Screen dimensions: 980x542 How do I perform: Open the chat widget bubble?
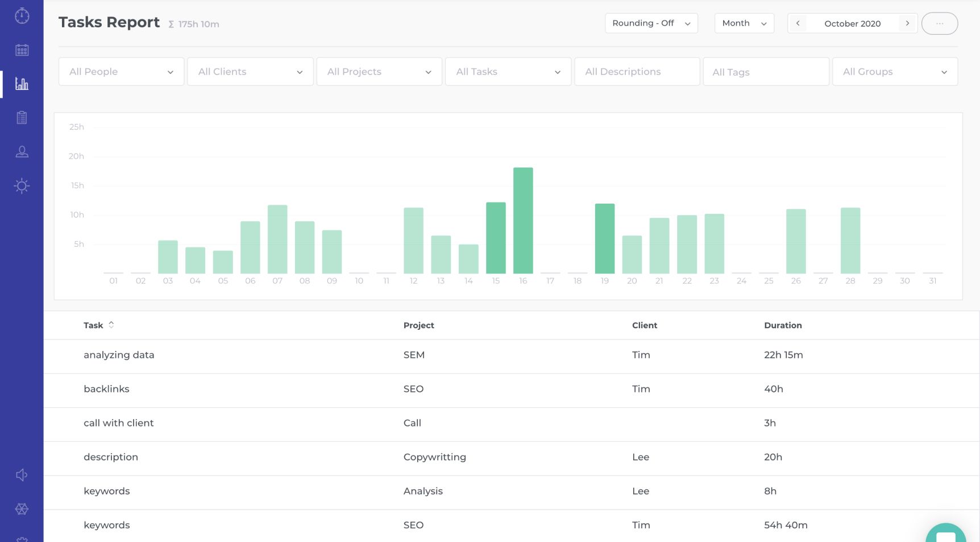(946, 535)
